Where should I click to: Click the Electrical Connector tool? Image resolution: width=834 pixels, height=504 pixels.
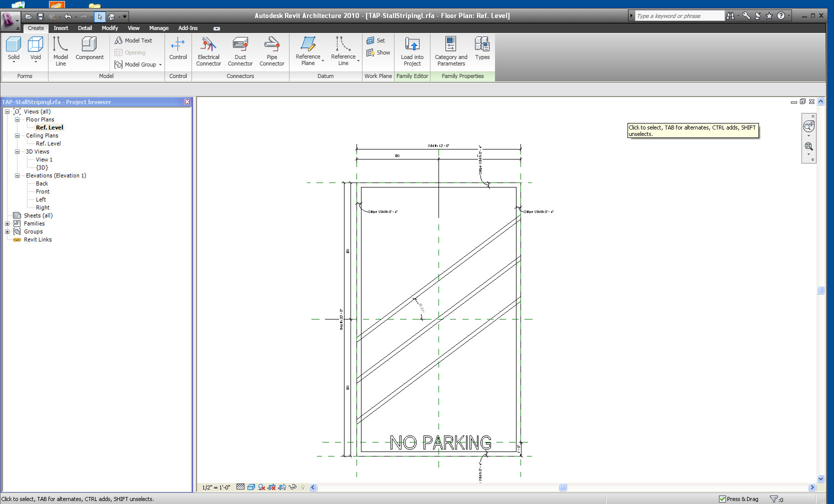click(x=208, y=51)
